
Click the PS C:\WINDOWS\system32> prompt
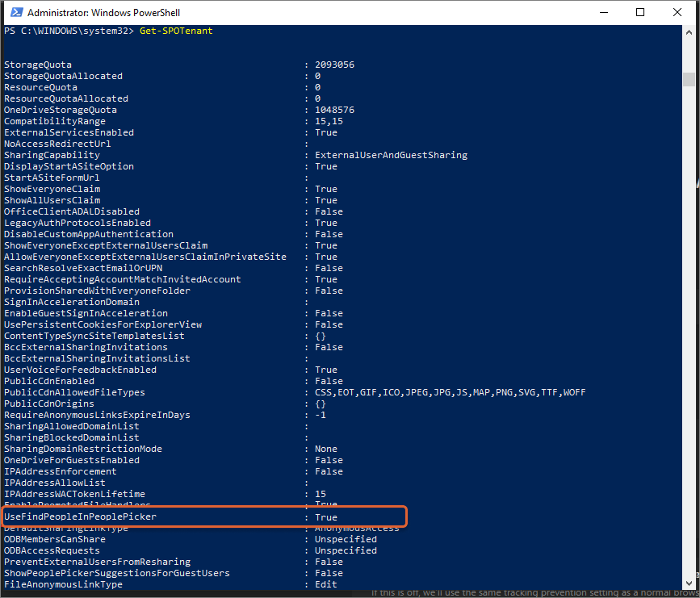coord(69,31)
